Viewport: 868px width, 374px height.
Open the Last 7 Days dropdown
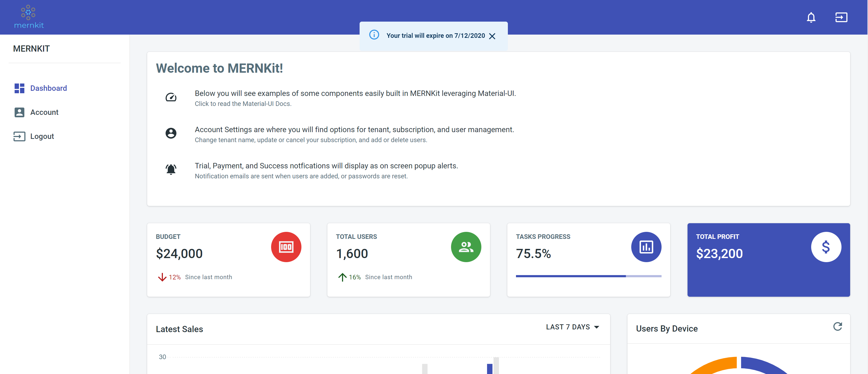pyautogui.click(x=572, y=327)
